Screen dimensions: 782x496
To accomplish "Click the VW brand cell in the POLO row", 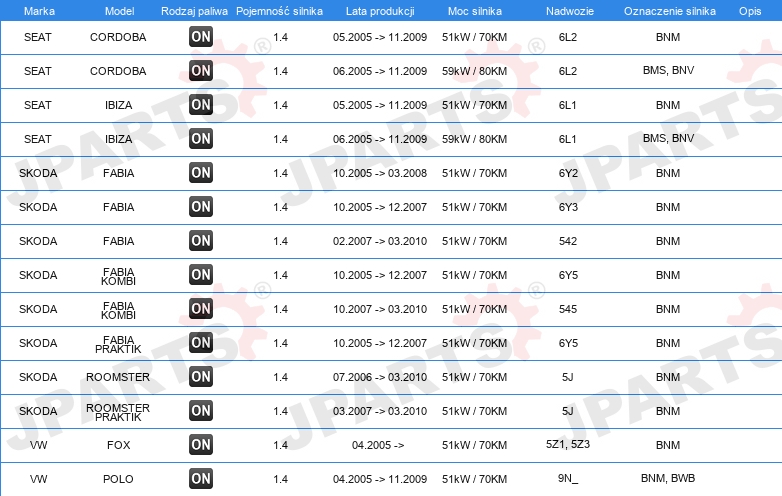I will tap(38, 479).
